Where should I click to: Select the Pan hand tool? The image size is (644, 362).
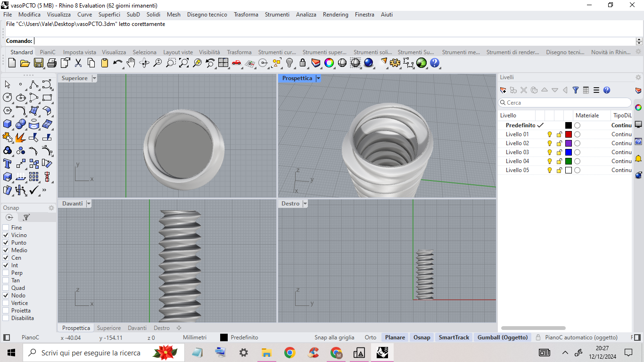coord(131,63)
